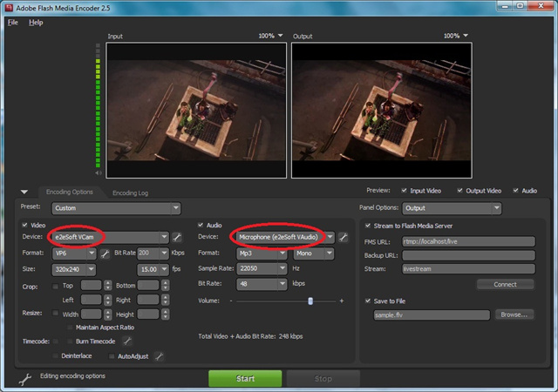Enable the AutoAdjust checkbox
Screen dimensions: 558x392
click(x=112, y=356)
